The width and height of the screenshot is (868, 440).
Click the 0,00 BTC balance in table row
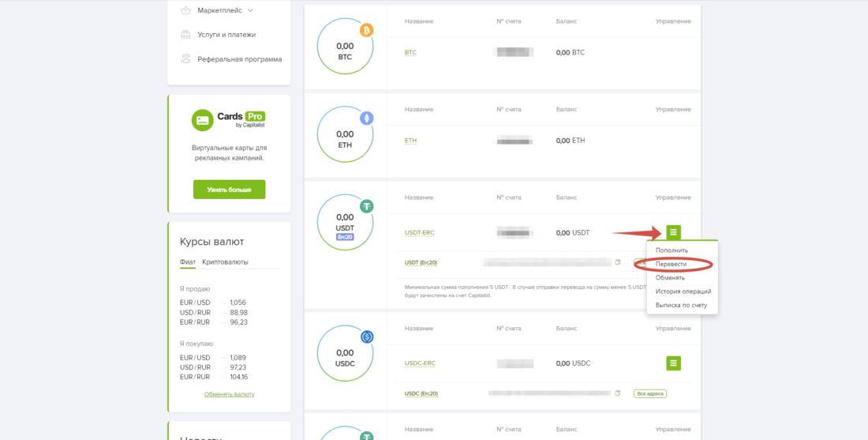571,53
